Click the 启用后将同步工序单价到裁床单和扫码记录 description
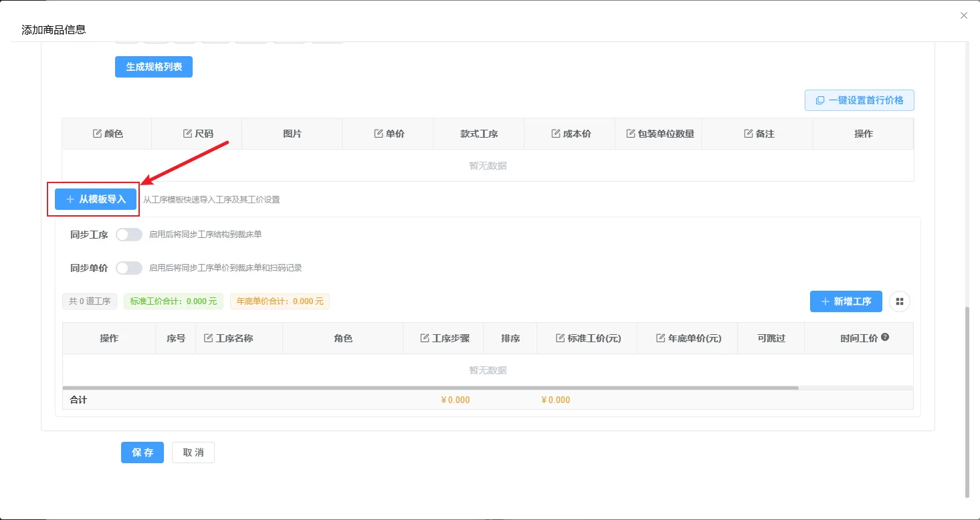 225,268
